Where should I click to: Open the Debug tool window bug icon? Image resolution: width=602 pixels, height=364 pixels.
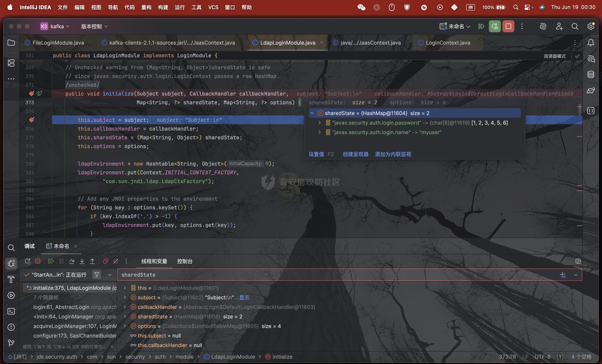point(11,263)
